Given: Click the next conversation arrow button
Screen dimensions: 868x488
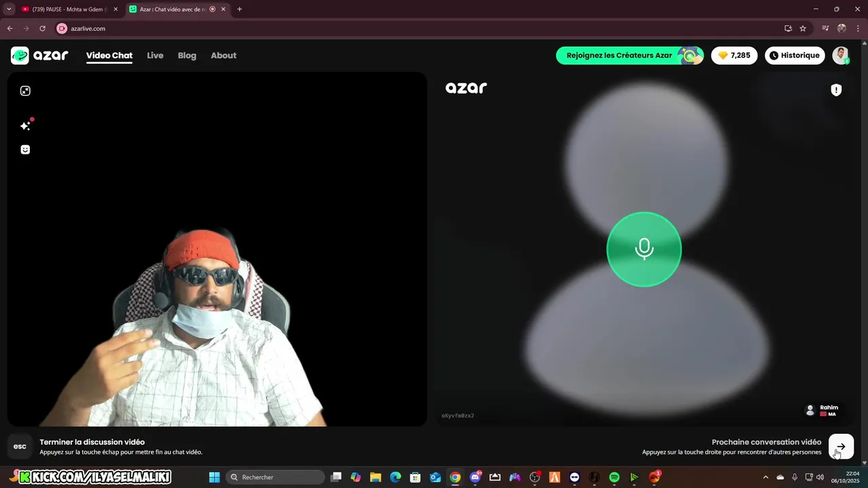Looking at the screenshot, I should click(x=841, y=447).
